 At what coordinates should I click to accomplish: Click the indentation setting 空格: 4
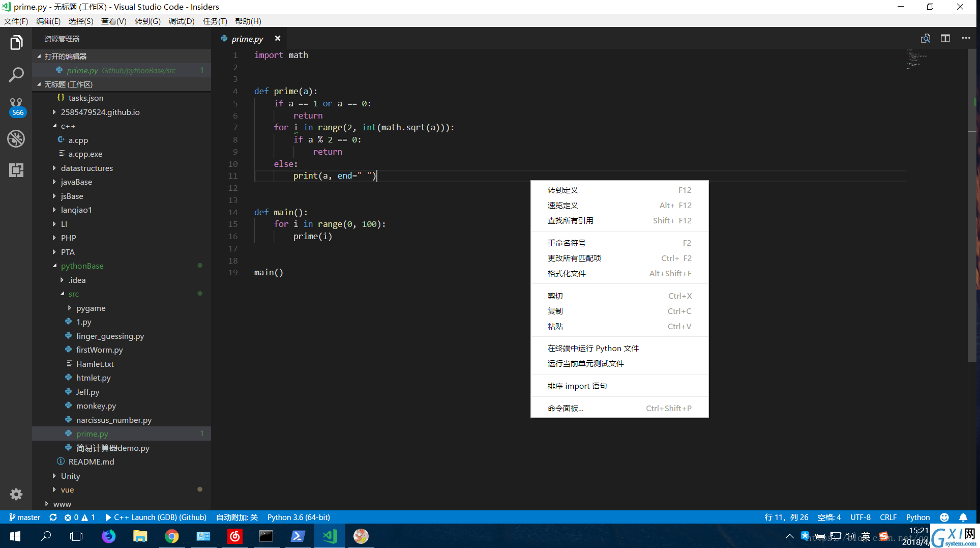829,517
